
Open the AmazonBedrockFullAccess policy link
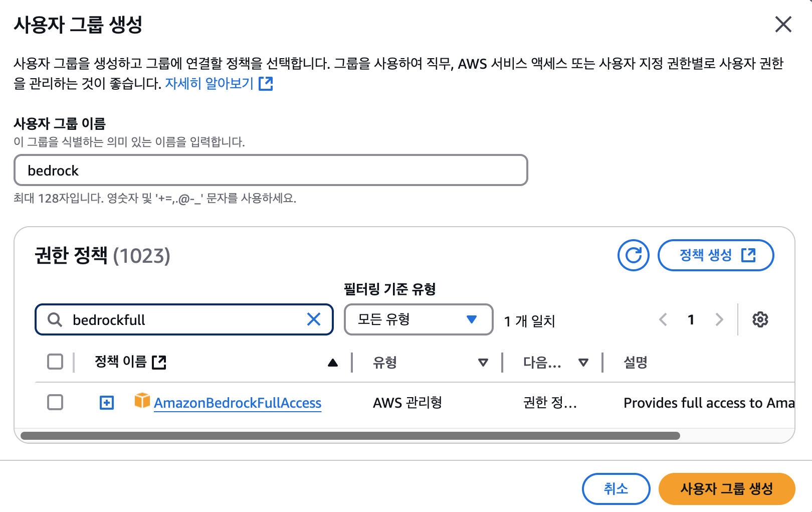pos(238,403)
